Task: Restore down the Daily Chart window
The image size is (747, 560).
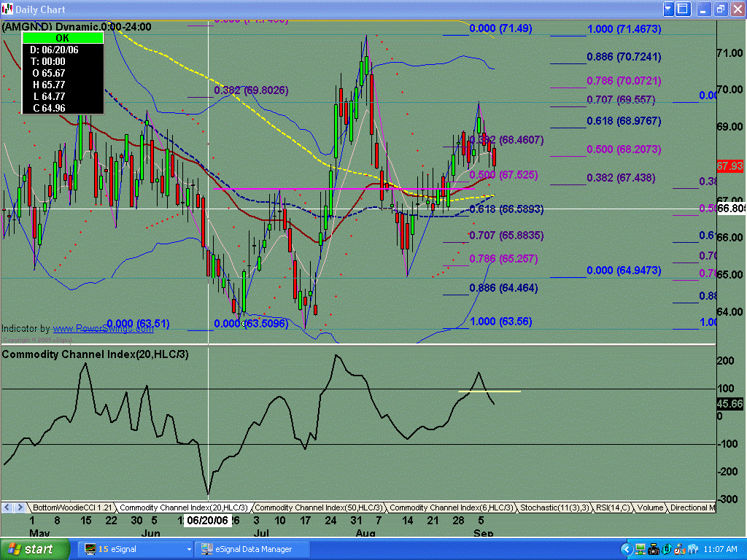Action: click(x=720, y=9)
